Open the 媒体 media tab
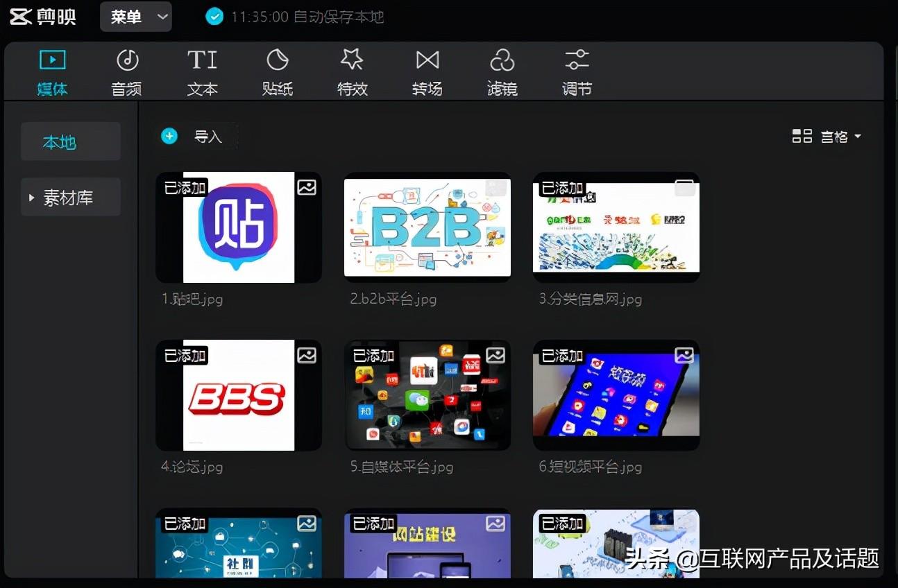The width and height of the screenshot is (898, 588). (52, 73)
